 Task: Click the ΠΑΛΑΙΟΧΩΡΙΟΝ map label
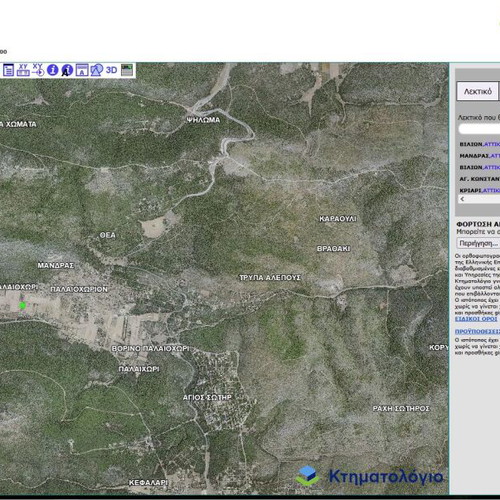pyautogui.click(x=79, y=289)
